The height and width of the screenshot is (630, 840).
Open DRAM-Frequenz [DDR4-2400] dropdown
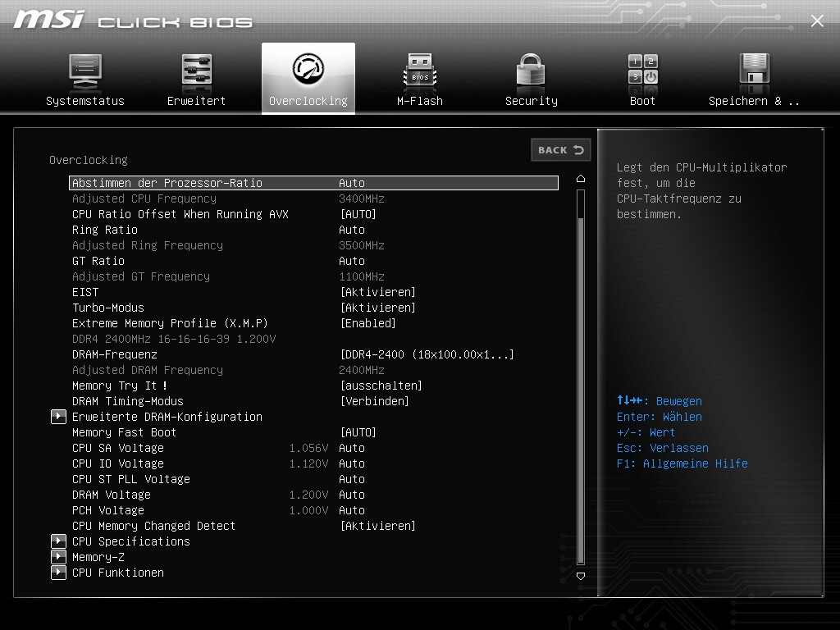coord(427,354)
